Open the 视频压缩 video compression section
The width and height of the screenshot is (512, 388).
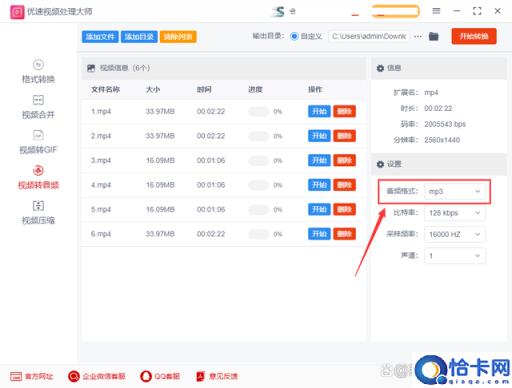click(38, 212)
